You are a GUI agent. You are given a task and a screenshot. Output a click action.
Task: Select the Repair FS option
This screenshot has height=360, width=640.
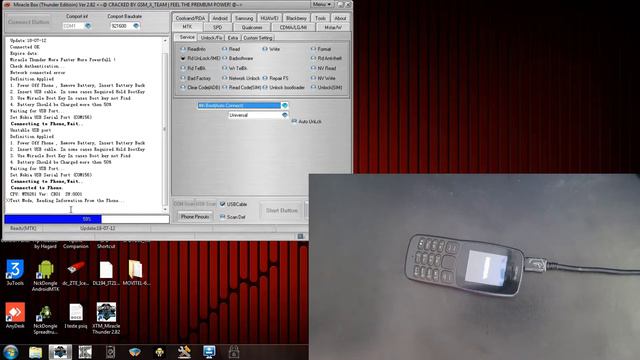tap(265, 78)
